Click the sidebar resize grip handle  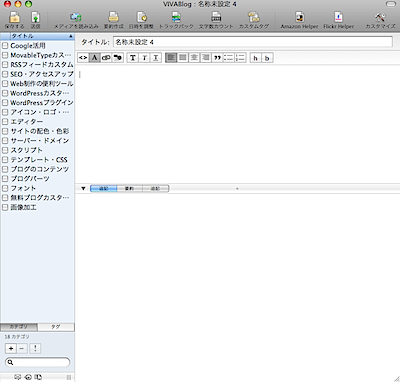tap(69, 377)
